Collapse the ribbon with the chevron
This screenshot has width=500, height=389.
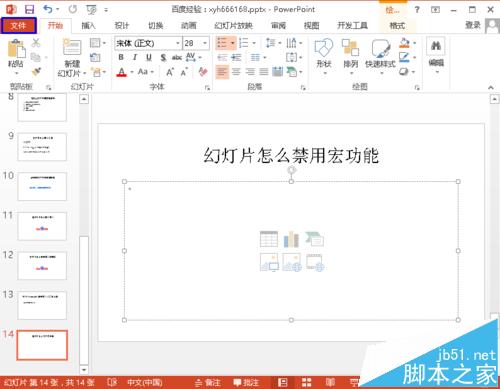(x=491, y=87)
